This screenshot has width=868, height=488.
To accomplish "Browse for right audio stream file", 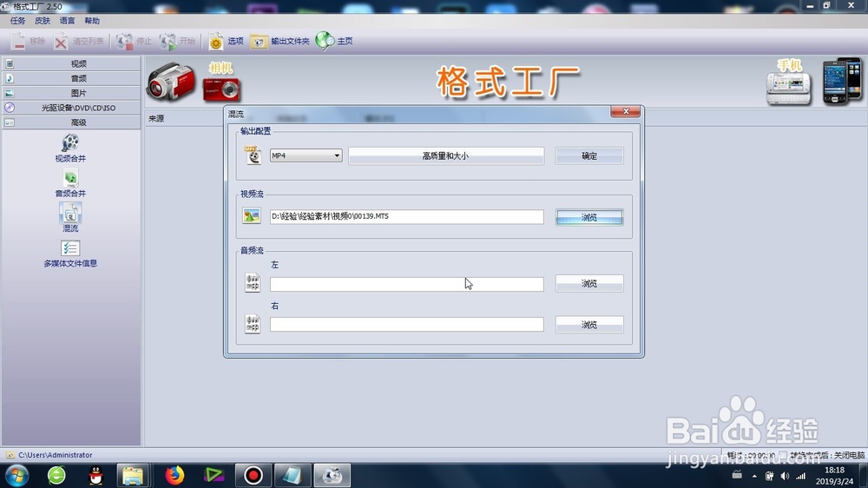I will [589, 324].
